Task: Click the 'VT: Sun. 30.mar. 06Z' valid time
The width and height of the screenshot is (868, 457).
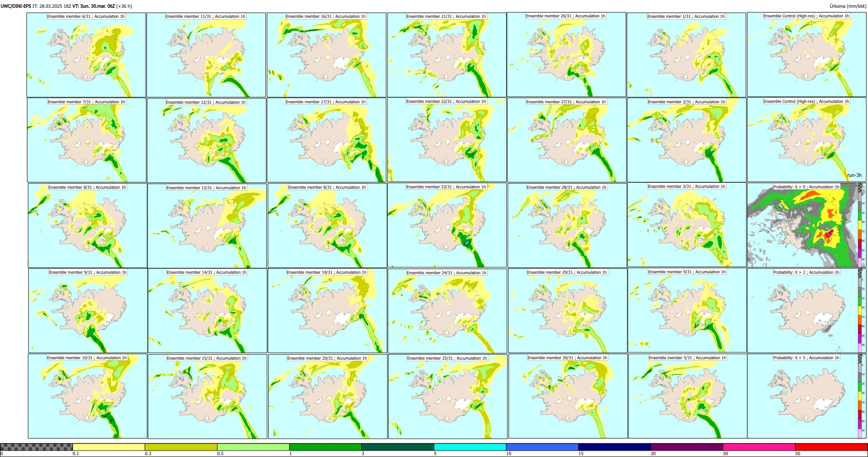Action: [93, 6]
